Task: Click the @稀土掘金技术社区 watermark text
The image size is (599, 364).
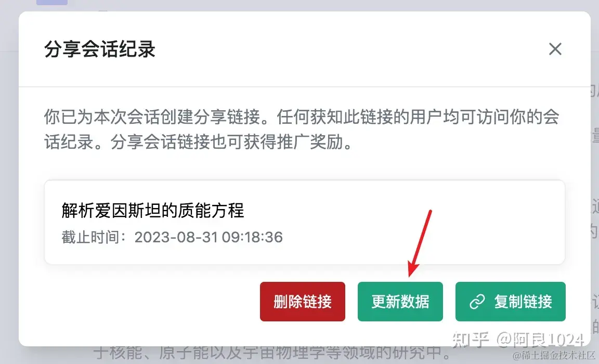Action: click(x=554, y=356)
